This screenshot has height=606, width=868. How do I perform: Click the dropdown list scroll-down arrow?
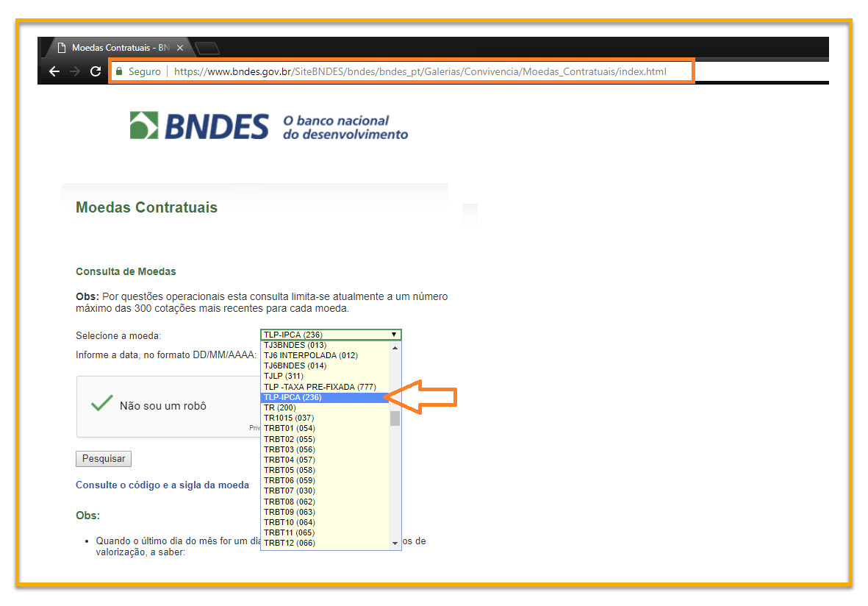point(395,543)
